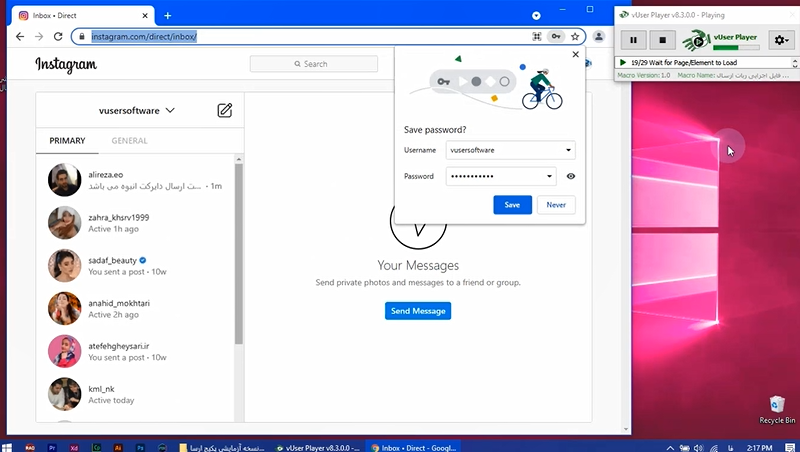Click Chrome's forward navigation arrow
This screenshot has width=800, height=452.
click(39, 36)
